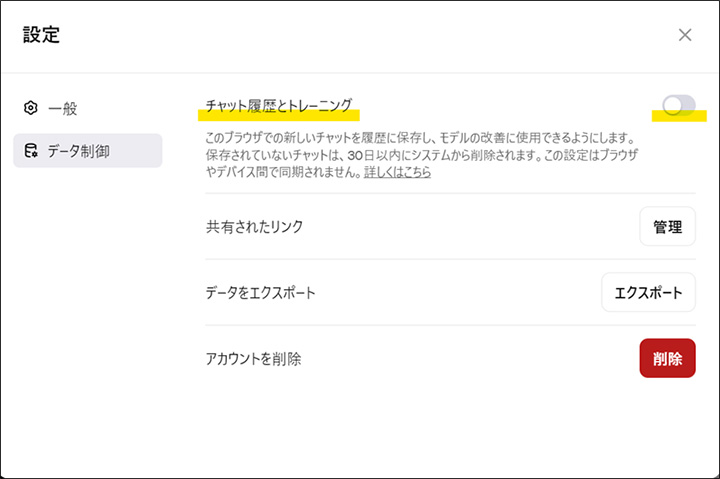This screenshot has width=720, height=479.
Task: Click the 設定 dialog title
Action: coord(41,34)
